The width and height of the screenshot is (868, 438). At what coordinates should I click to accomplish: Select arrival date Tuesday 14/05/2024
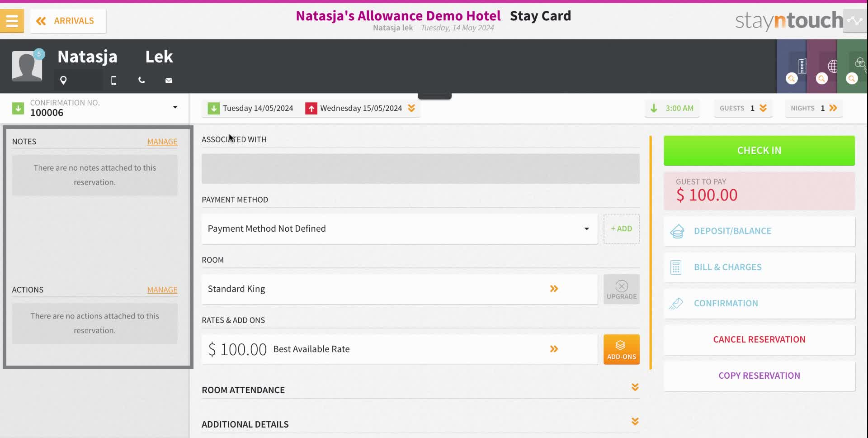258,108
